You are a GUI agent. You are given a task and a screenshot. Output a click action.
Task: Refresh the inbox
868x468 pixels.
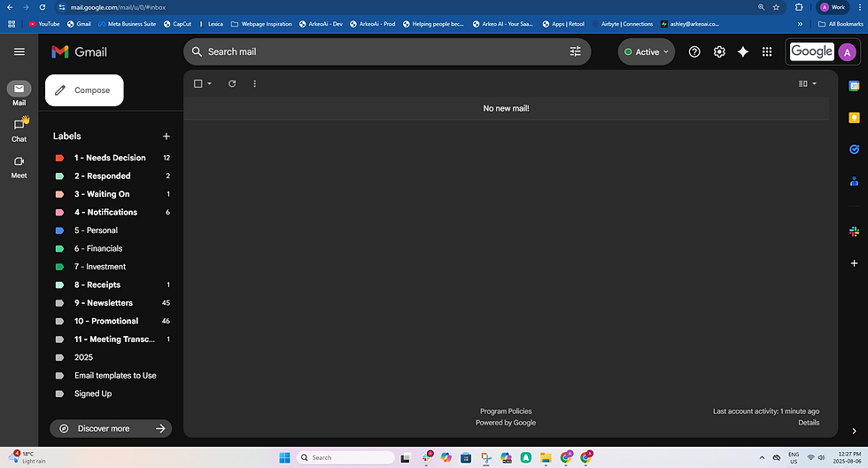tap(232, 83)
